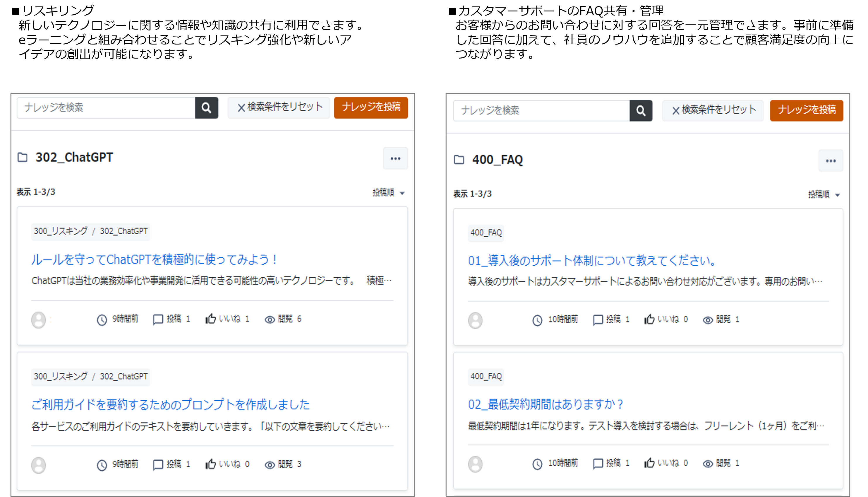
Task: Click the 300_リスキング breadcrumb tag on the first post
Action: (x=61, y=231)
